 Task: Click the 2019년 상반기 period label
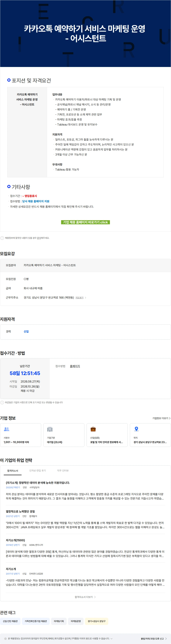[x=13, y=545]
